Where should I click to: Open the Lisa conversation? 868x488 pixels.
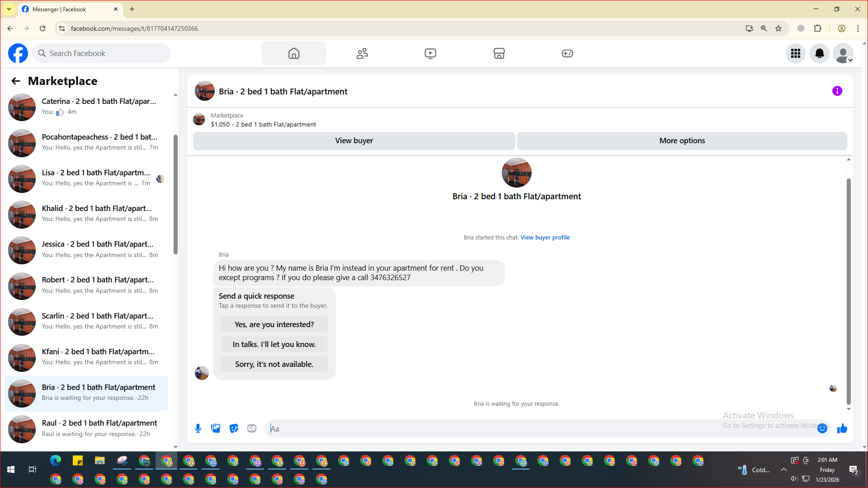tap(86, 178)
